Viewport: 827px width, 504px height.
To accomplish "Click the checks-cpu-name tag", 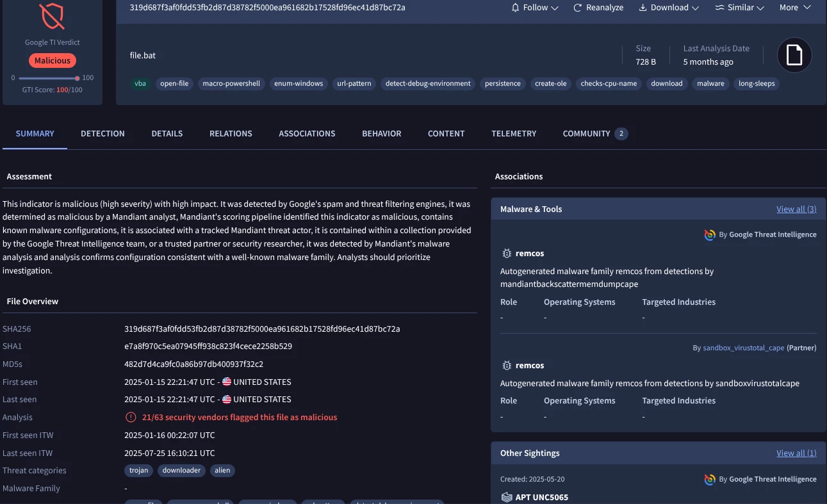I will coord(609,83).
